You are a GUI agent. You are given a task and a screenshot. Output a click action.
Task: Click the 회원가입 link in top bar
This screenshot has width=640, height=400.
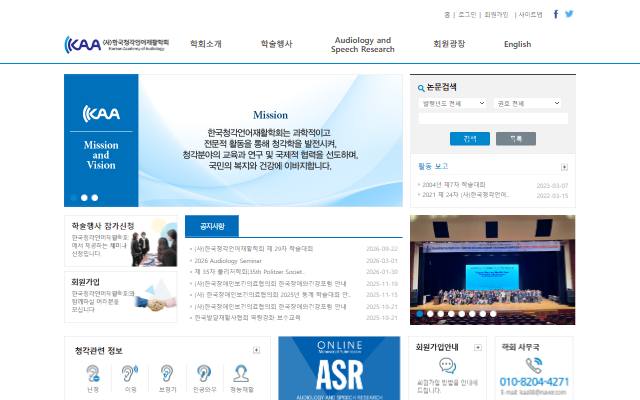pos(496,15)
